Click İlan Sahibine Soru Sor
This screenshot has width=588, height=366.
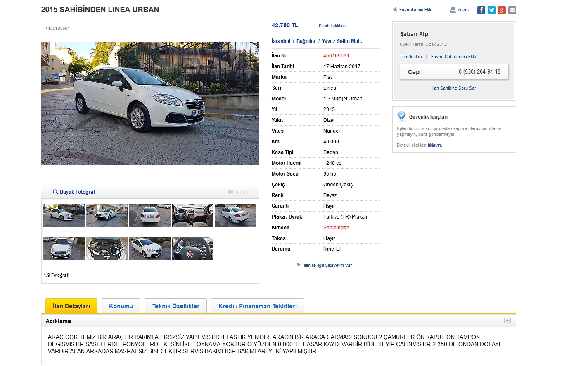[x=454, y=88]
